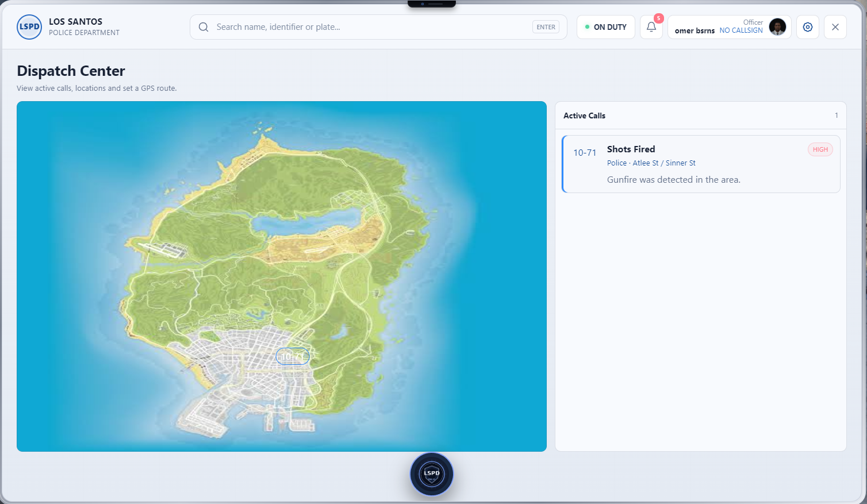Click the officer avatar photo
Viewport: 867px width, 504px height.
[777, 27]
